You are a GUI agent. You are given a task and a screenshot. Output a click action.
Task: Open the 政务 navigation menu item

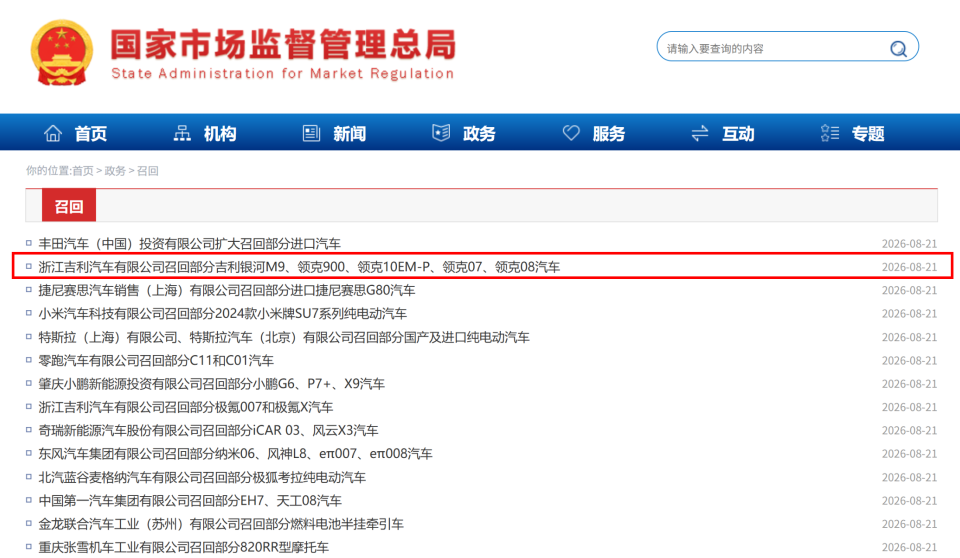click(479, 134)
